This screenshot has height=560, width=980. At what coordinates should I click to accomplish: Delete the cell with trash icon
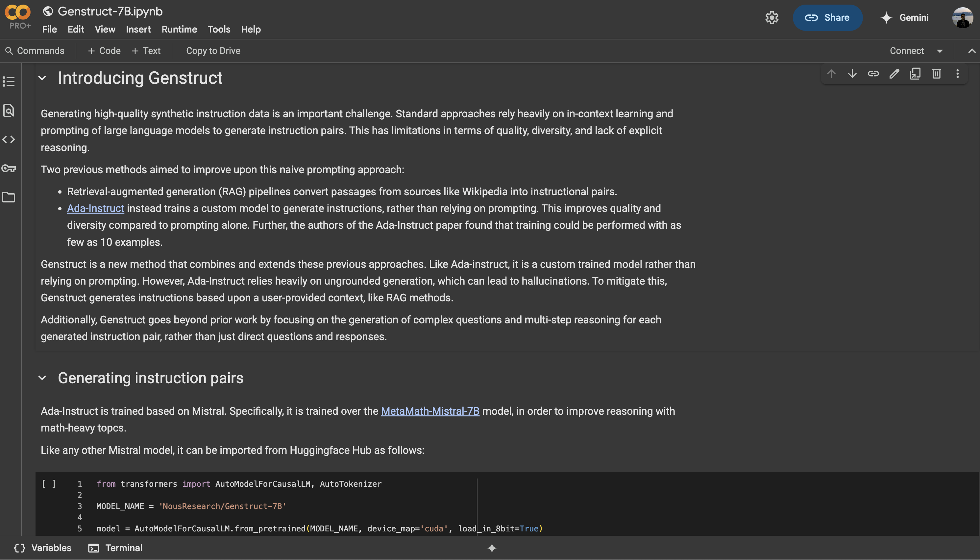pos(937,74)
